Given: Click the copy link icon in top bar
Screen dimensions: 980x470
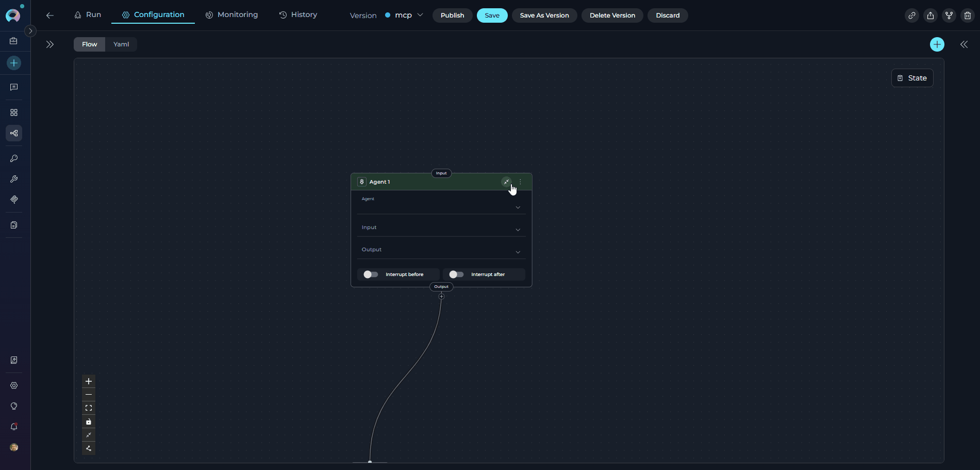Looking at the screenshot, I should [912, 15].
